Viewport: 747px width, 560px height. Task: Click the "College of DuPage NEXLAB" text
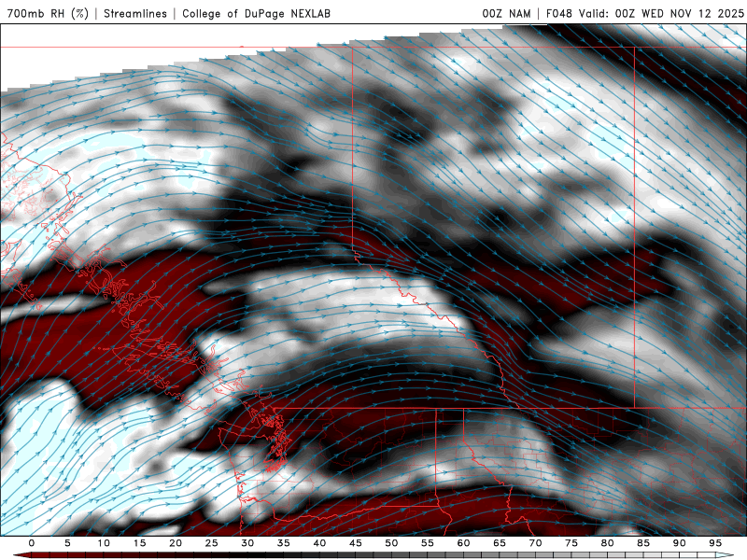[256, 13]
